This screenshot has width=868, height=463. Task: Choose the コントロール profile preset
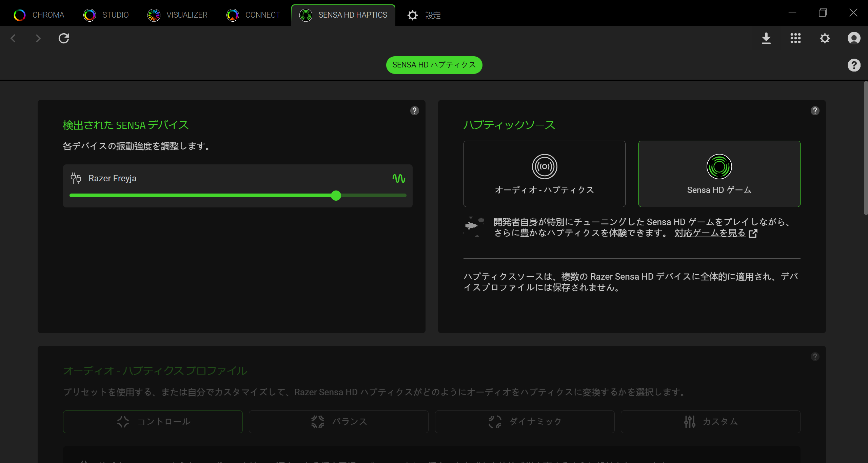click(x=153, y=422)
